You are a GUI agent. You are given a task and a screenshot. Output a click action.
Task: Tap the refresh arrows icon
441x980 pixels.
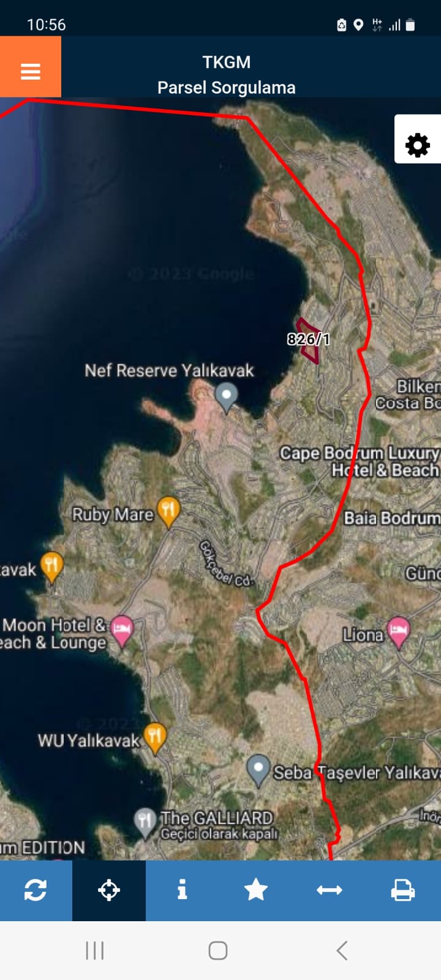coord(36,890)
